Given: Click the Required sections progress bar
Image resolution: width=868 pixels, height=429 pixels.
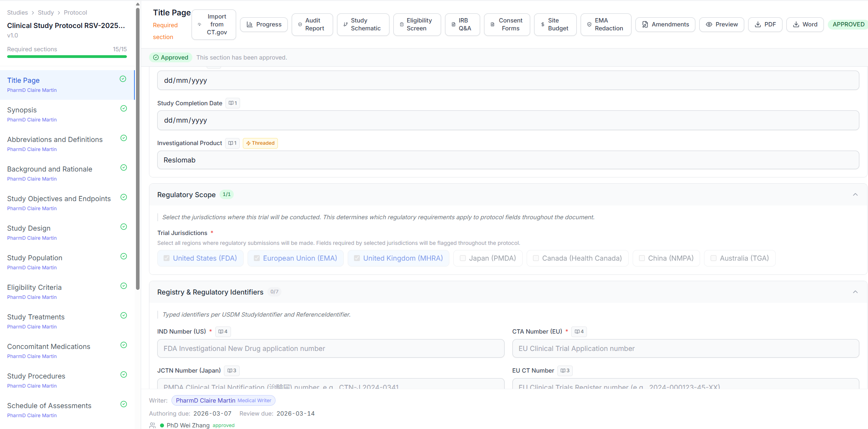Looking at the screenshot, I should (67, 57).
